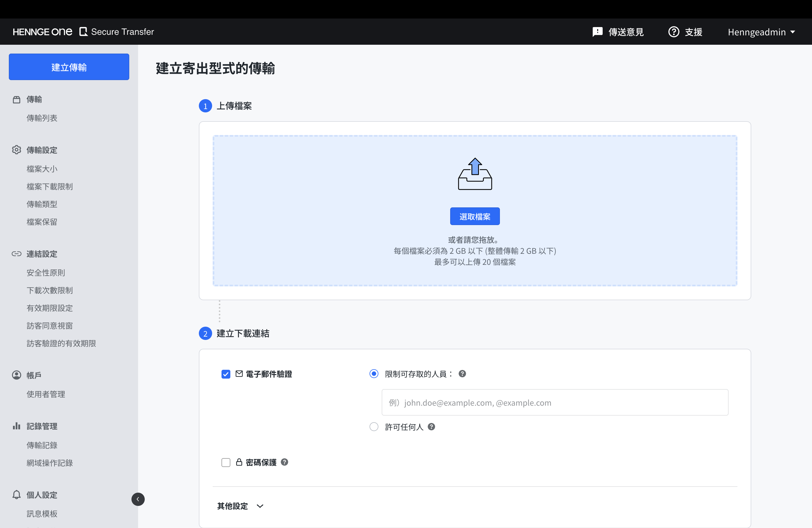This screenshot has width=812, height=528.
Task: Select the 許可任何人 radio option
Action: [x=374, y=427]
